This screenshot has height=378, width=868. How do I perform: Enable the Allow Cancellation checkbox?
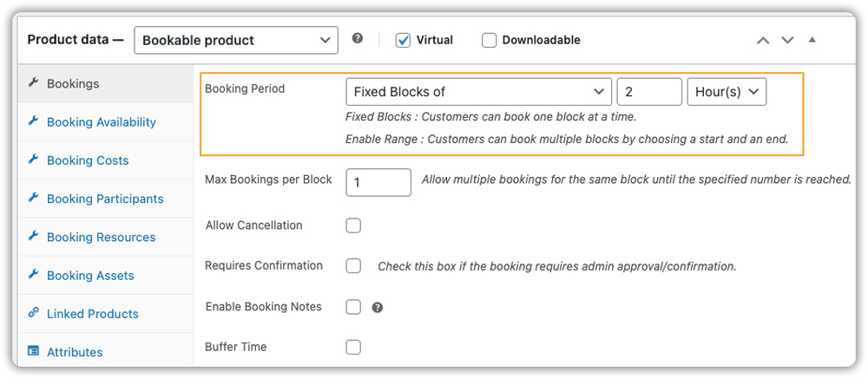353,225
